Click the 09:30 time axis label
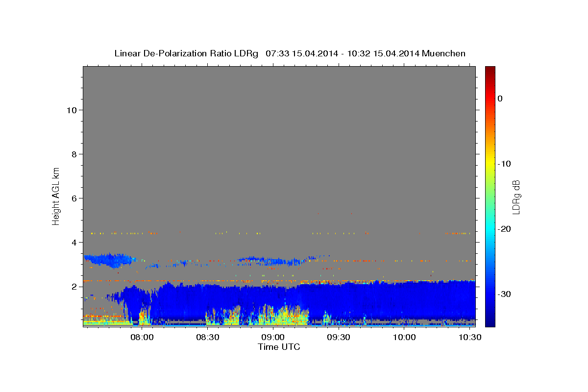This screenshot has height=392, width=588. [x=339, y=337]
